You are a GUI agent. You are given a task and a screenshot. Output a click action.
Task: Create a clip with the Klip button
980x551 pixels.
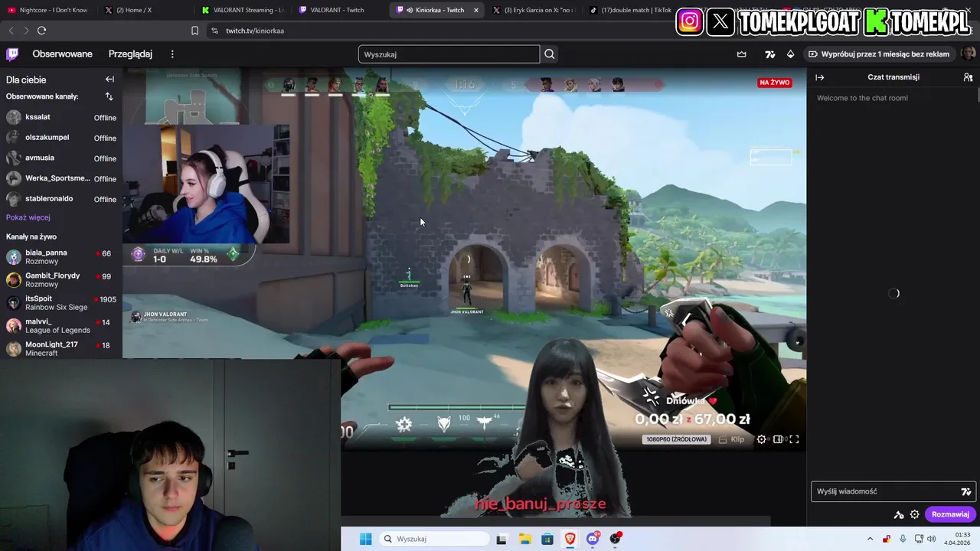[732, 439]
